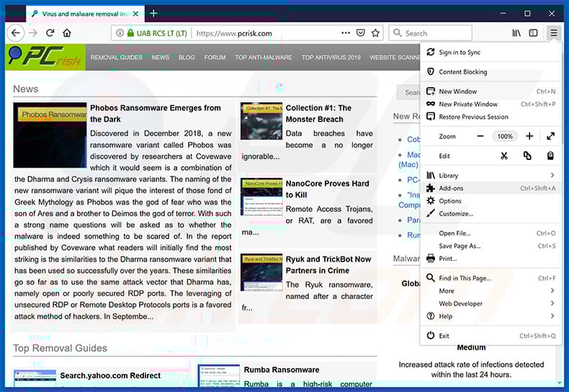Zoom in with the plus button
The image size is (569, 392).
529,136
